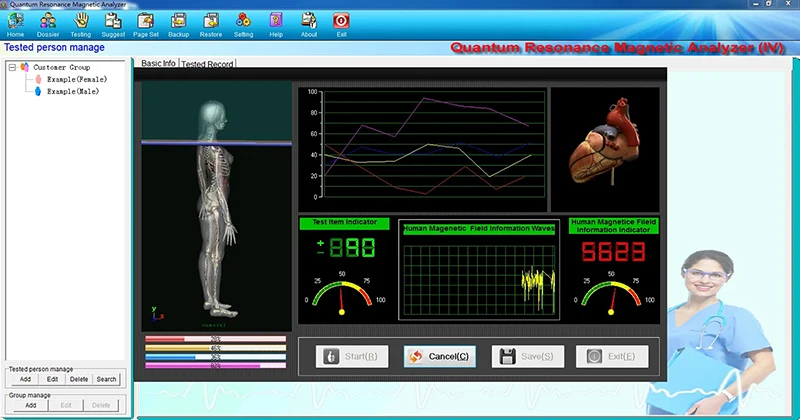Open the About toolbar icon
This screenshot has width=800, height=420.
309,25
